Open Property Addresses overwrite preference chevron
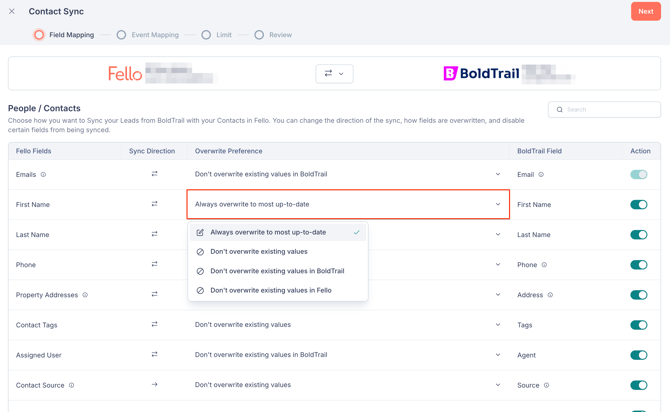Image resolution: width=670 pixels, height=412 pixels. (x=498, y=294)
